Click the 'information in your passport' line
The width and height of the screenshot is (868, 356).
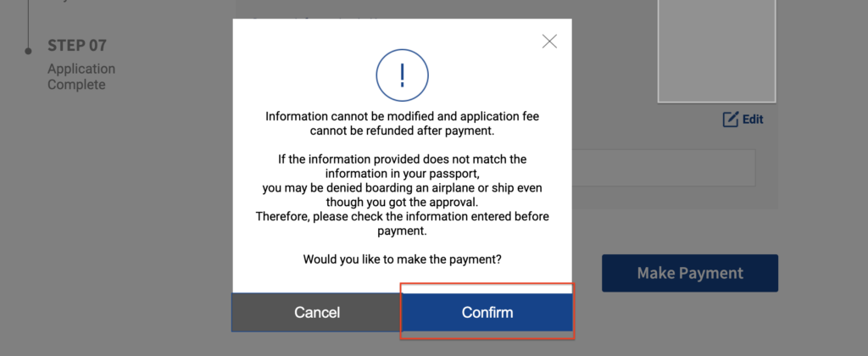point(402,173)
